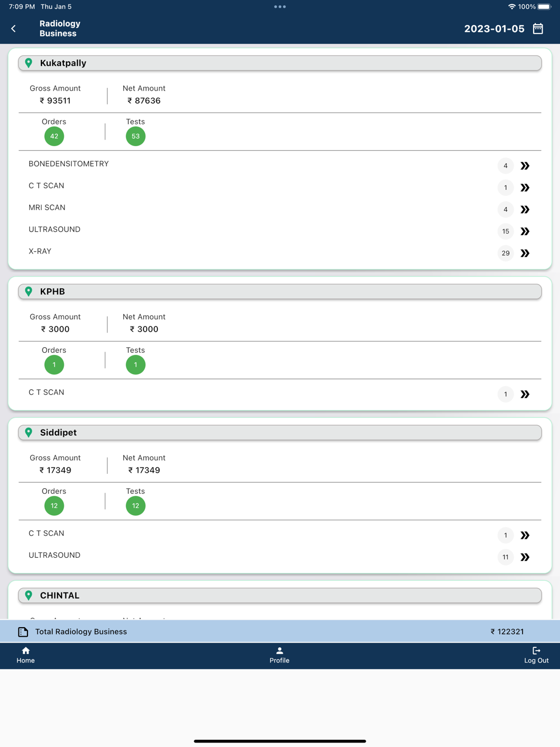
Task: Expand Kukatpally BONEDENSITOMETRY details arrow
Action: tap(525, 166)
